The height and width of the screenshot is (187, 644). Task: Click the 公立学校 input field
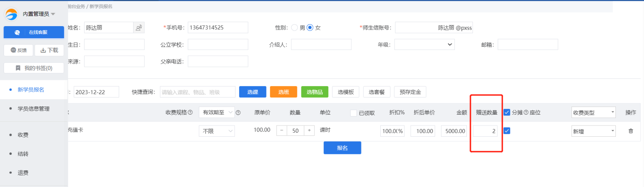(218, 45)
